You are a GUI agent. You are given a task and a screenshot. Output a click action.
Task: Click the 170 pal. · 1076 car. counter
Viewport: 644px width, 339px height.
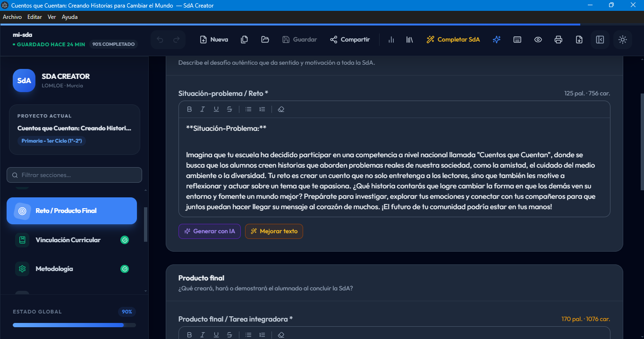[x=585, y=319]
